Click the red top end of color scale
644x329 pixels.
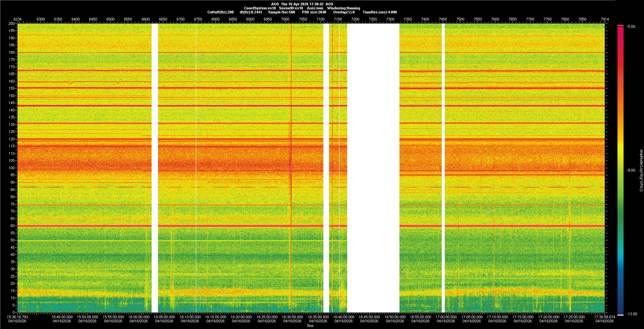pos(621,26)
